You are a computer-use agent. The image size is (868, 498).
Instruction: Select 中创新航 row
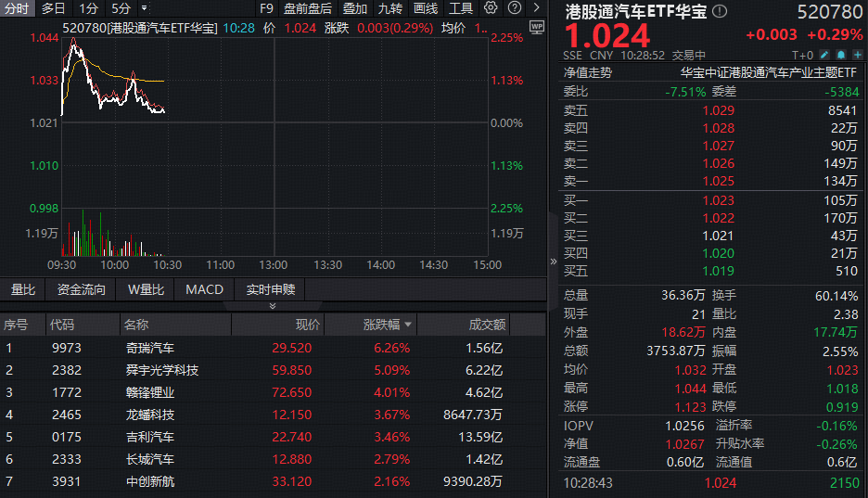(274, 481)
